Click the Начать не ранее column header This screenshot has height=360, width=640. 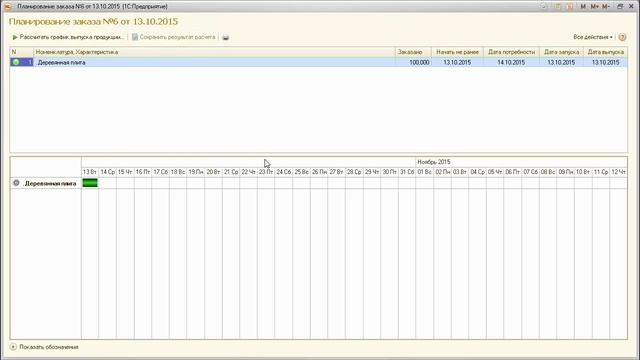coord(457,52)
